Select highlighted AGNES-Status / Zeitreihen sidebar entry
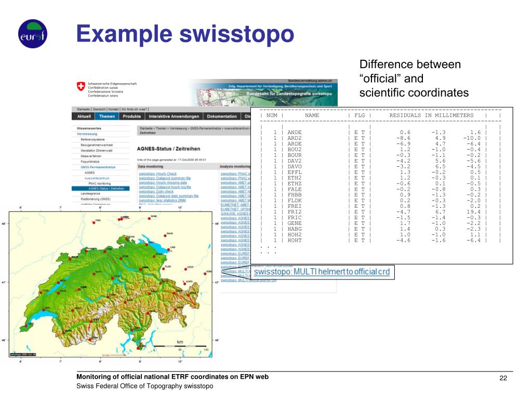The height and width of the screenshot is (399, 532). [100, 188]
